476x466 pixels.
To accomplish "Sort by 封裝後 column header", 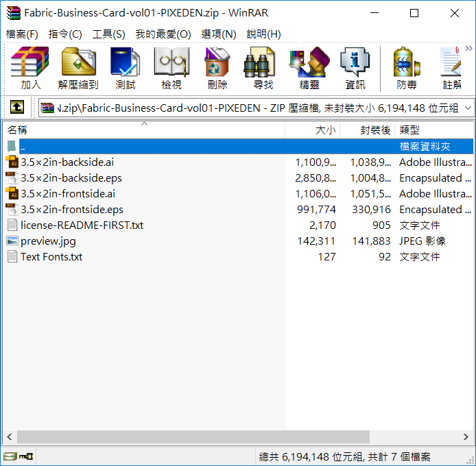I will [x=367, y=130].
